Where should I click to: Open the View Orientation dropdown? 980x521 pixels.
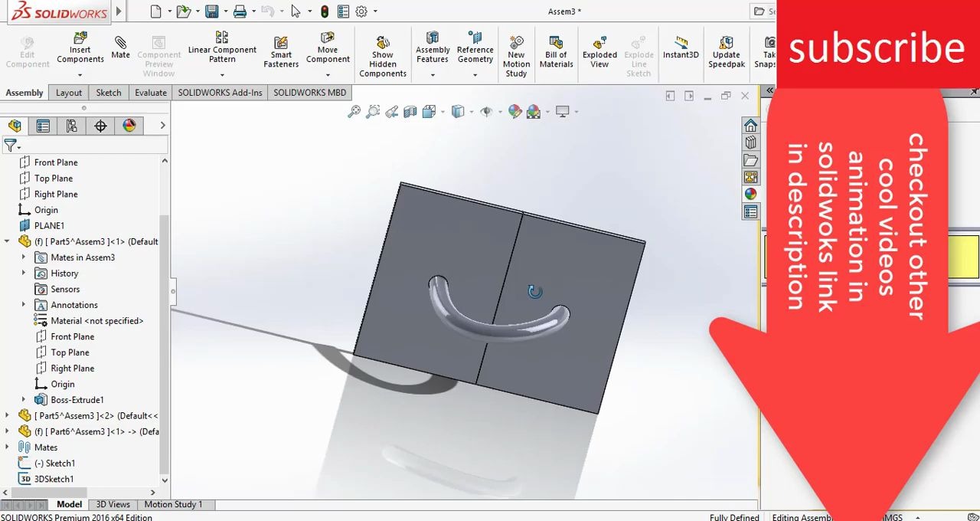point(441,111)
